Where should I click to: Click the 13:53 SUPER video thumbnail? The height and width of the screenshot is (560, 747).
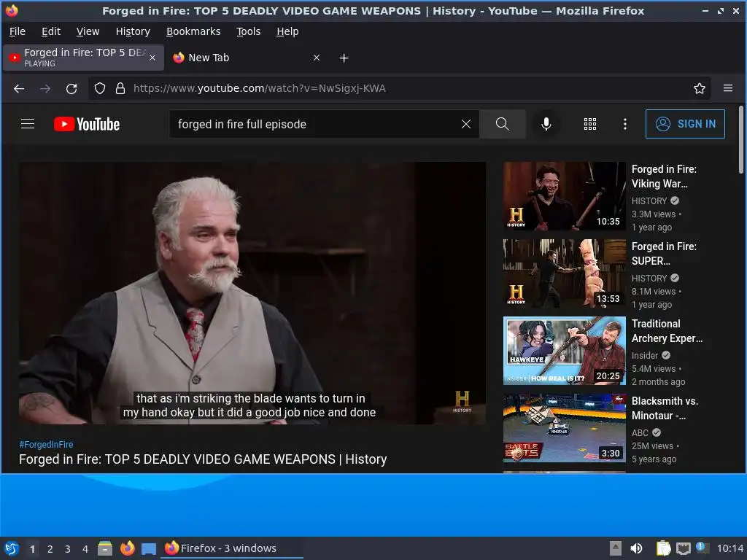coord(565,273)
